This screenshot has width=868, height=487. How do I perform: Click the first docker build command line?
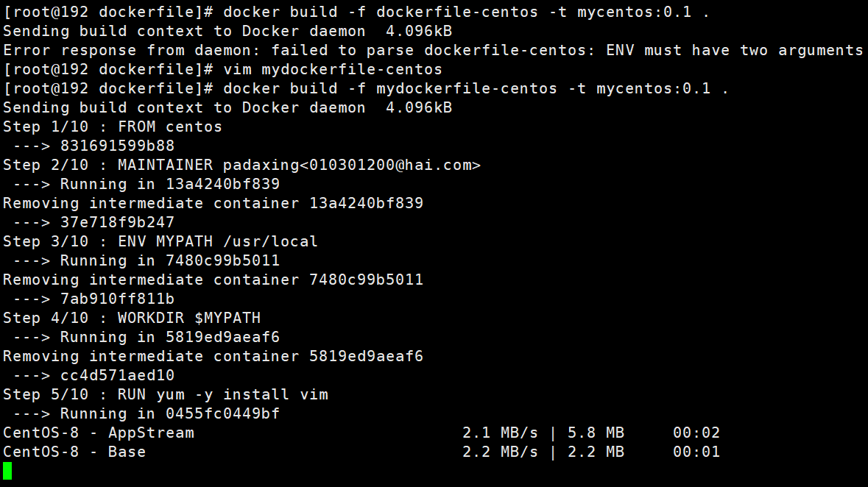click(x=356, y=13)
